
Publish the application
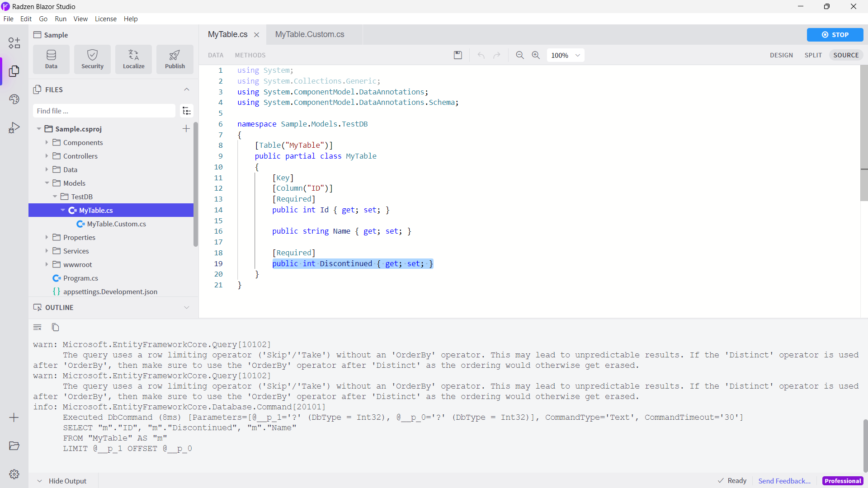coord(175,59)
